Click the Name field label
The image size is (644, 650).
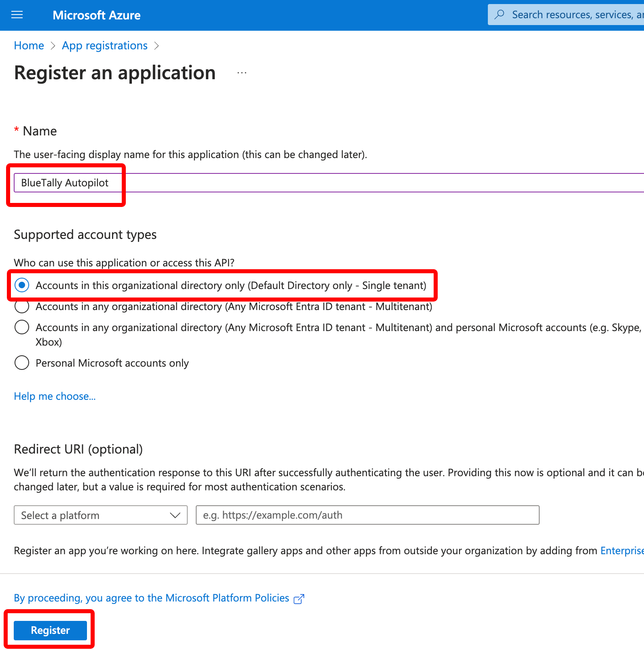(40, 131)
